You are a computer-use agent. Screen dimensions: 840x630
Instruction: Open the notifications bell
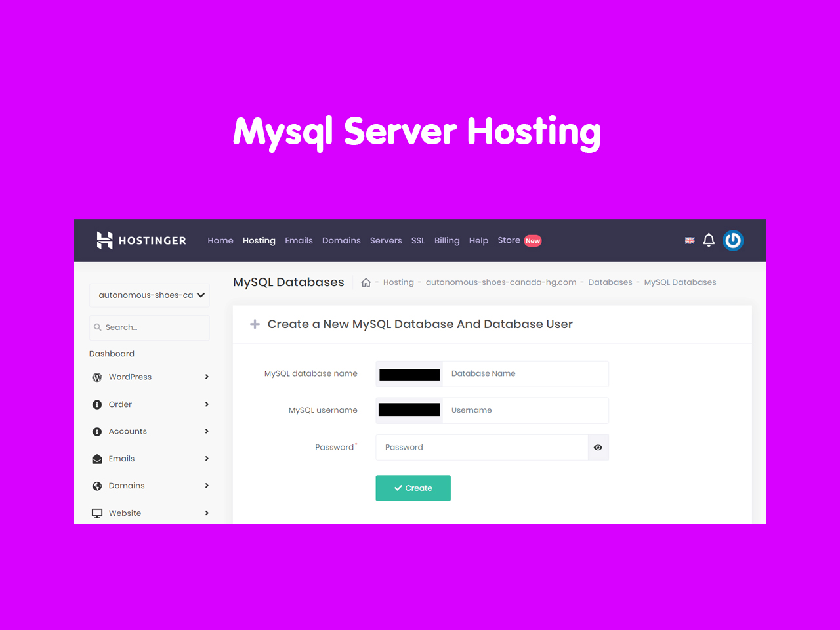click(709, 240)
